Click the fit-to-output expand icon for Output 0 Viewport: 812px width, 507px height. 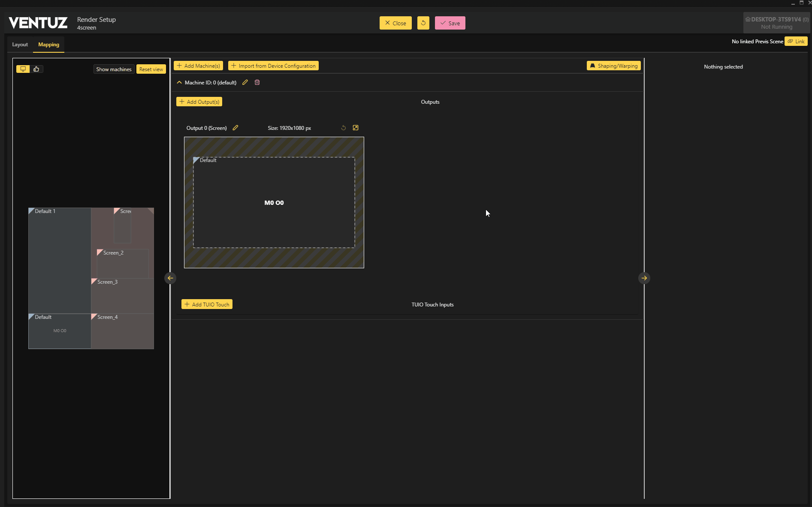[x=355, y=128]
